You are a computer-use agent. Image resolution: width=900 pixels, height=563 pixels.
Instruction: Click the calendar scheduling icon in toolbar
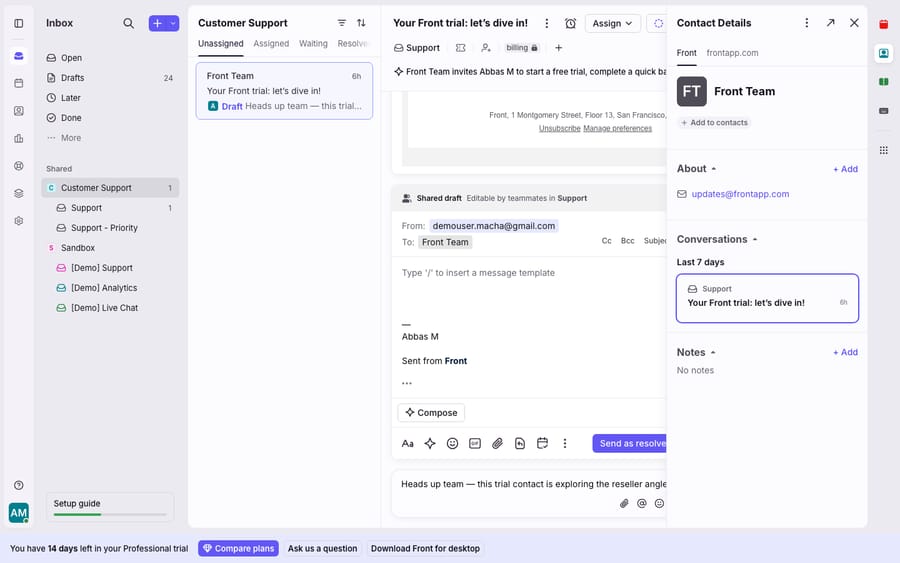click(542, 444)
